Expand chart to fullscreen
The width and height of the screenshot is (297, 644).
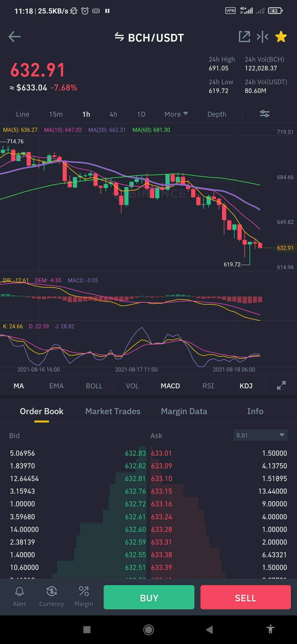[x=281, y=385]
